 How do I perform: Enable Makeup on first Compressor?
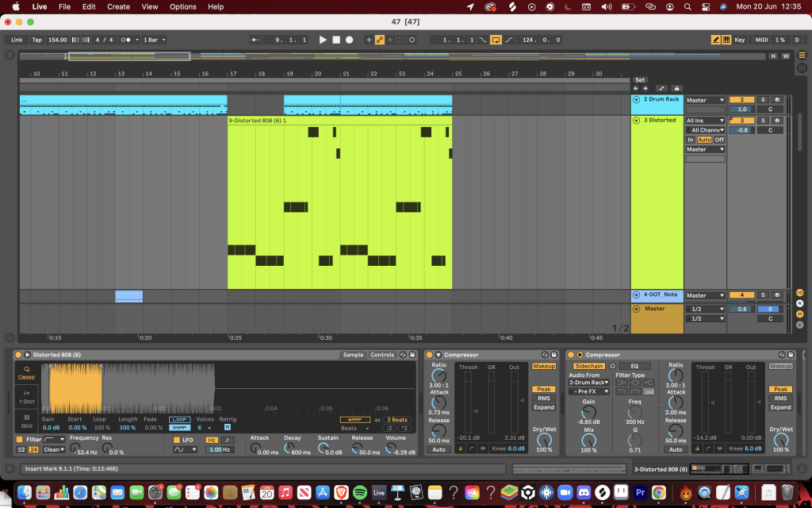click(543, 366)
